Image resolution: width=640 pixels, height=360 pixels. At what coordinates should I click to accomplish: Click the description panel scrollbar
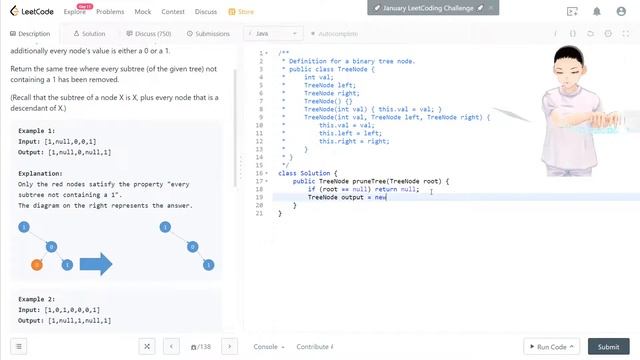[x=235, y=128]
